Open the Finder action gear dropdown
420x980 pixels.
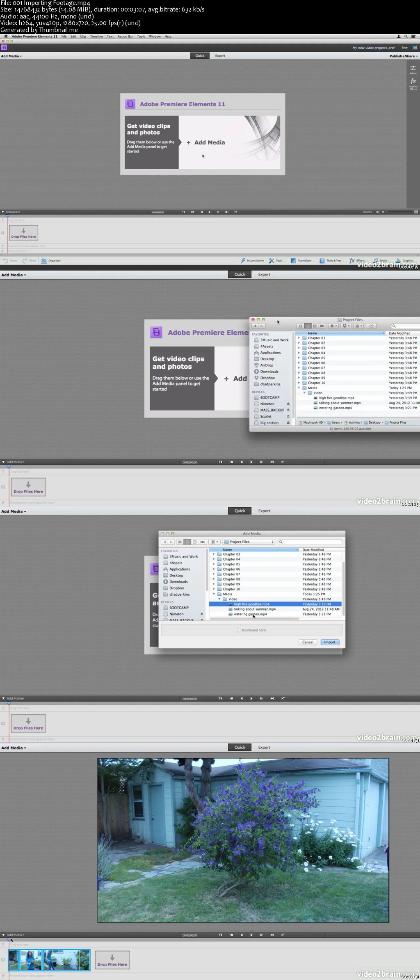333,326
